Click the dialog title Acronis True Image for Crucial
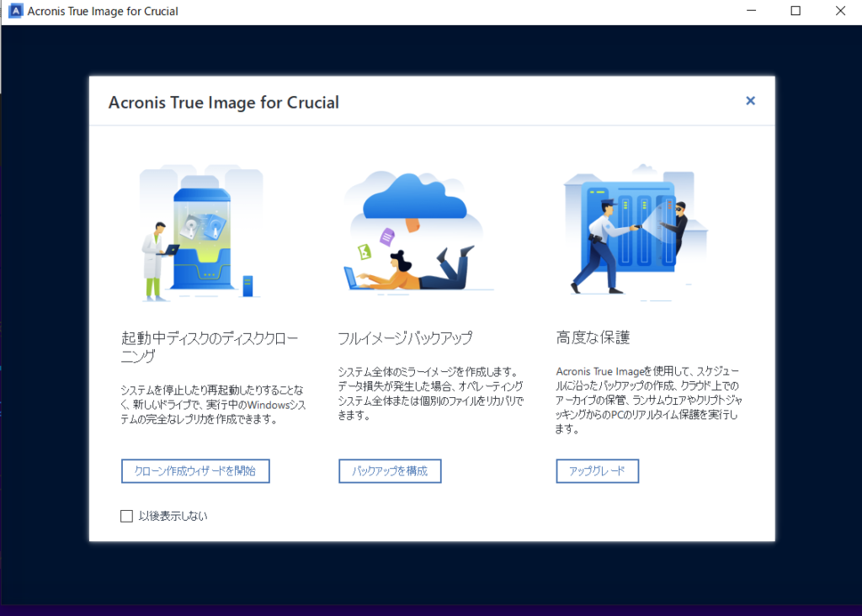Viewport: 862px width, 616px height. [223, 102]
